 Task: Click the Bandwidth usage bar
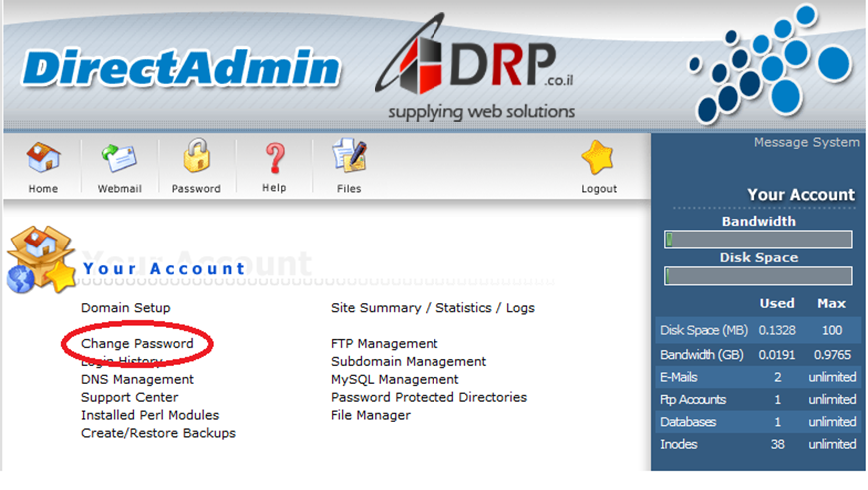coord(758,240)
